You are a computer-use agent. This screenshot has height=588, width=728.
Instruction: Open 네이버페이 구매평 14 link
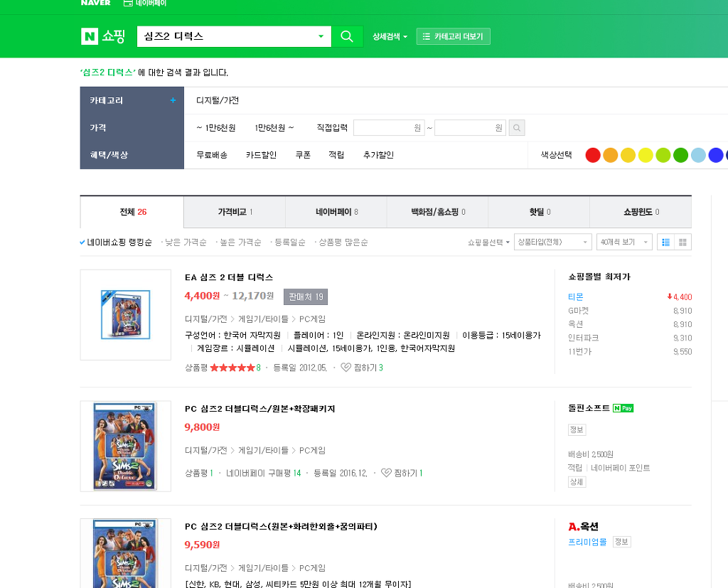click(263, 473)
